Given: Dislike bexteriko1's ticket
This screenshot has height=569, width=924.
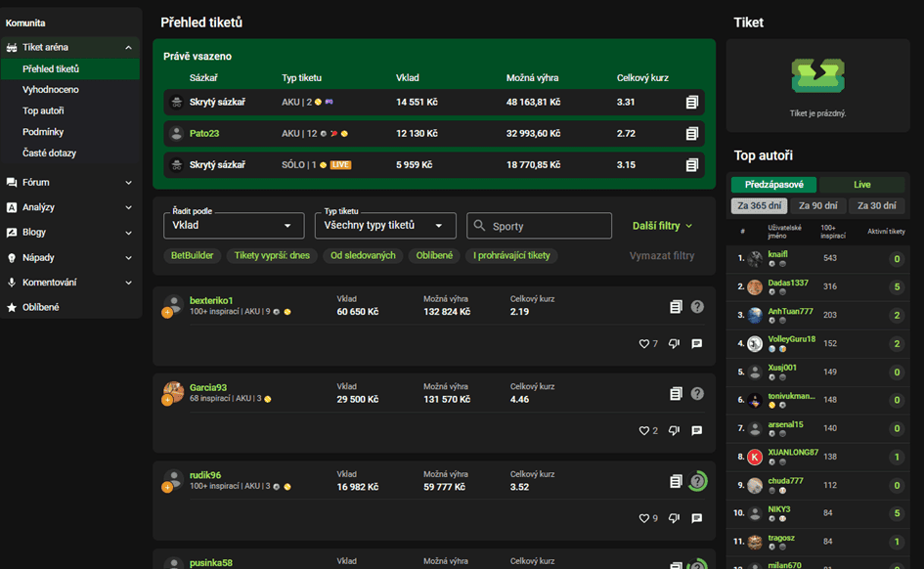Looking at the screenshot, I should coord(674,344).
